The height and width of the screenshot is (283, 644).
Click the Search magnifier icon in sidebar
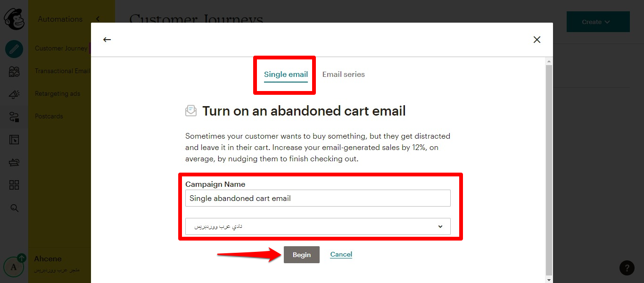click(14, 208)
